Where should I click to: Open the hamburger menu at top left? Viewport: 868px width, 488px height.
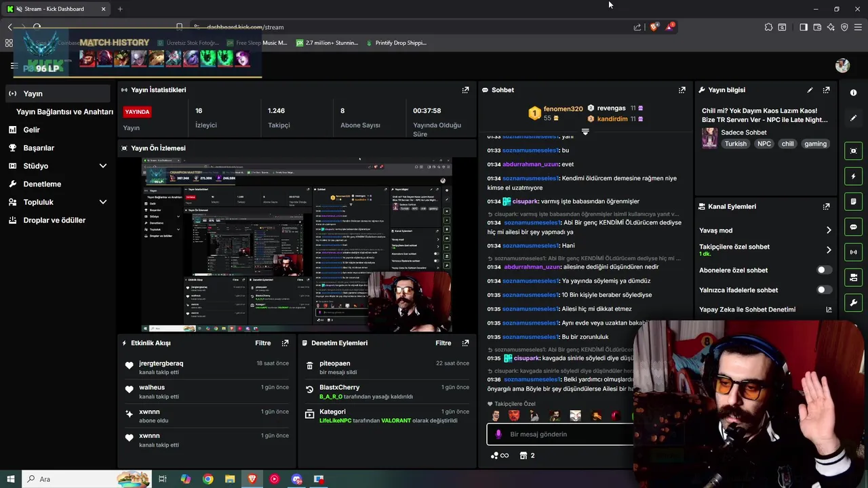[14, 66]
